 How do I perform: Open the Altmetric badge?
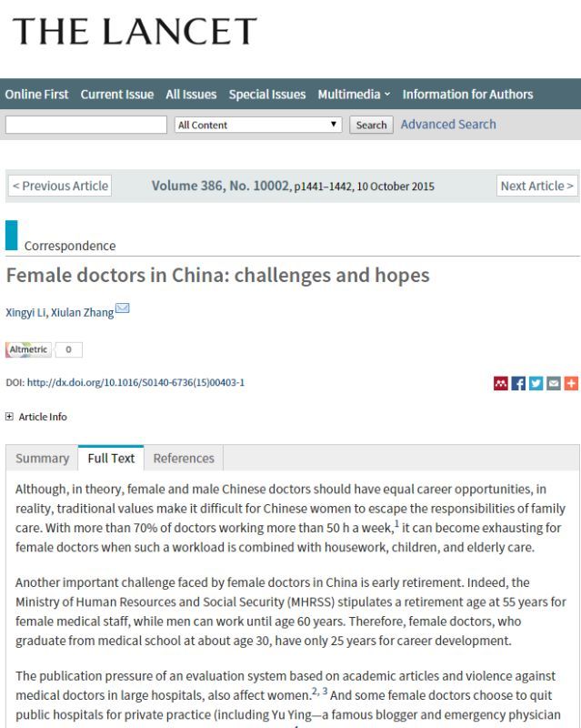coord(44,349)
